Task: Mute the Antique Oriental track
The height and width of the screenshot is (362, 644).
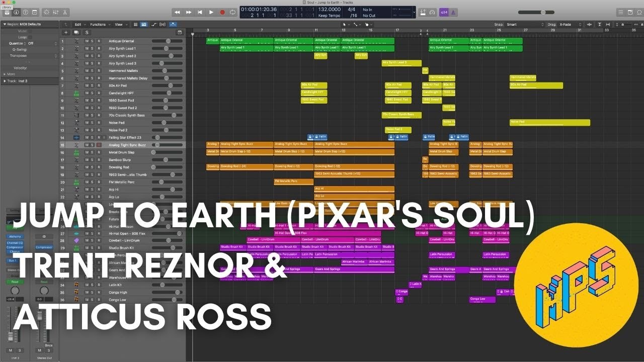Action: (87, 41)
